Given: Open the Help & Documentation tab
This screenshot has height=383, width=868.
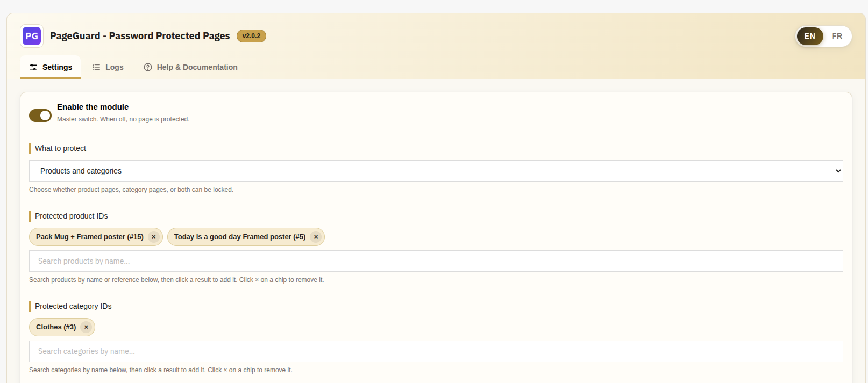Looking at the screenshot, I should (191, 67).
